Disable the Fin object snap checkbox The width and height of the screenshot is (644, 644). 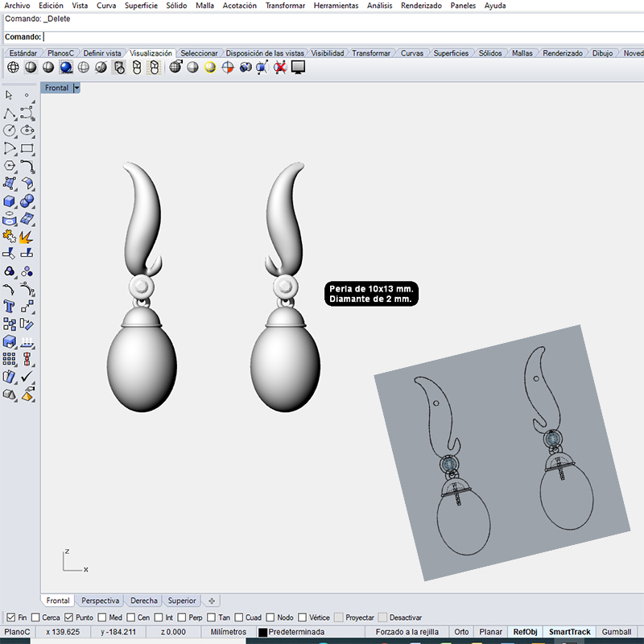click(x=10, y=617)
